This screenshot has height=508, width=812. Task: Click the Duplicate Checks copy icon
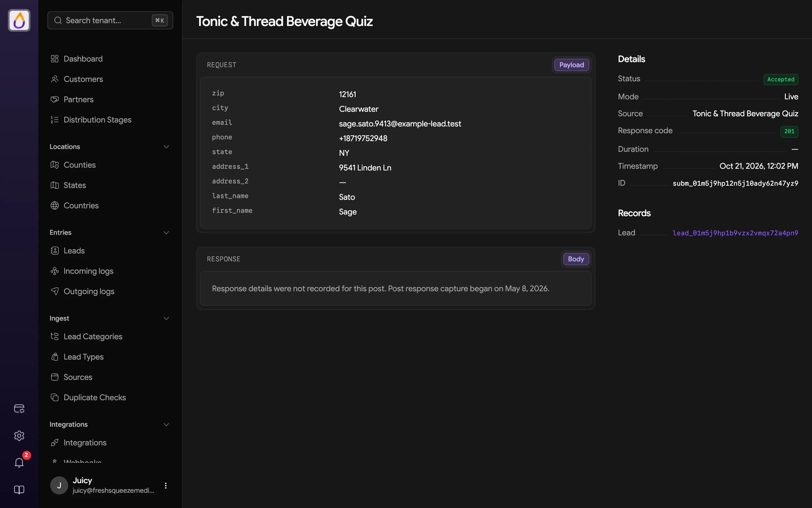coord(55,397)
